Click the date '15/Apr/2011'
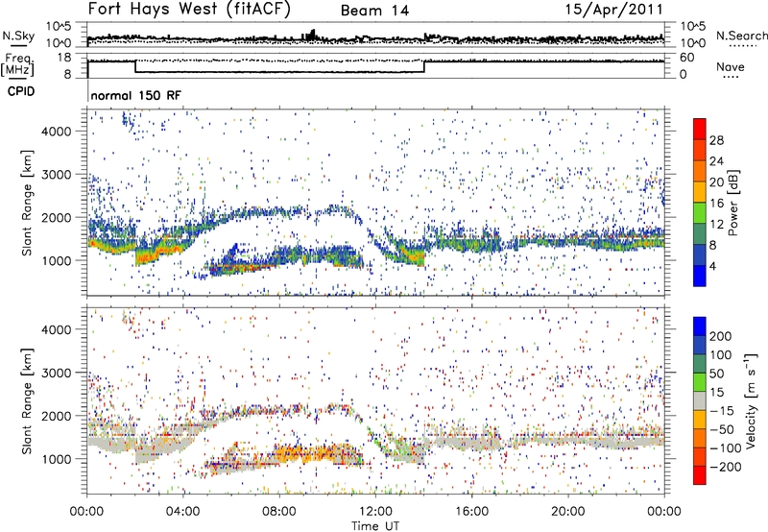This screenshot has width=768, height=532. click(613, 10)
